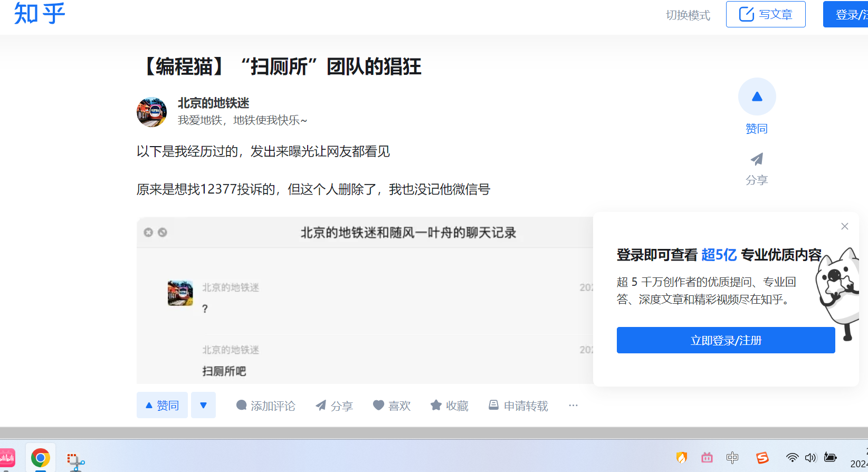Click 分享 share in the bottom action bar

pyautogui.click(x=334, y=406)
